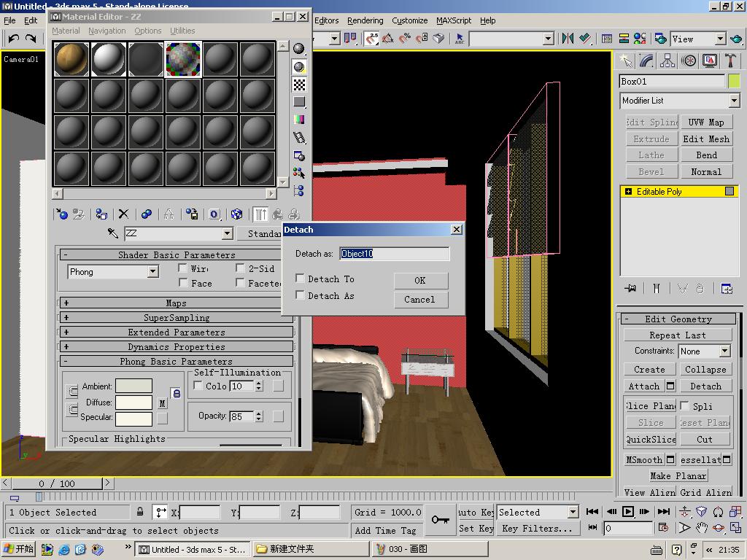The image size is (747, 560).
Task: Click the Redo arrow in main toolbar
Action: point(31,39)
